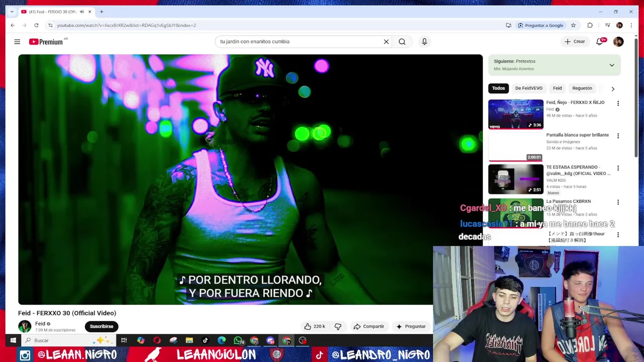Open the tab search dropdown arrow
644x362 pixels.
pyautogui.click(x=12, y=12)
